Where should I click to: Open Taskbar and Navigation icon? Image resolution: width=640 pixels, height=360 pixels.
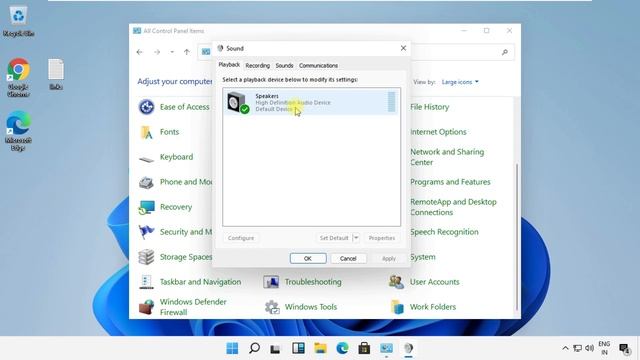coord(147,282)
